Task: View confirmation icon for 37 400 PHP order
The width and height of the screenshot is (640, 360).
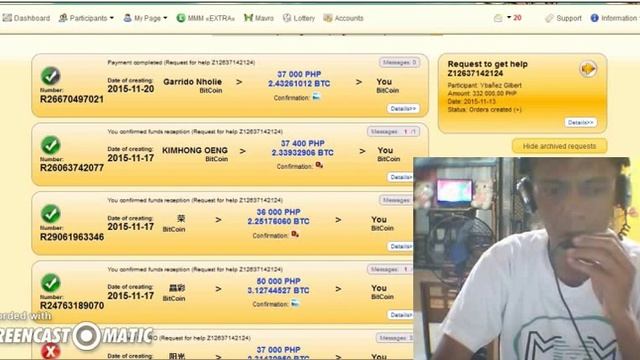Action: [x=319, y=165]
